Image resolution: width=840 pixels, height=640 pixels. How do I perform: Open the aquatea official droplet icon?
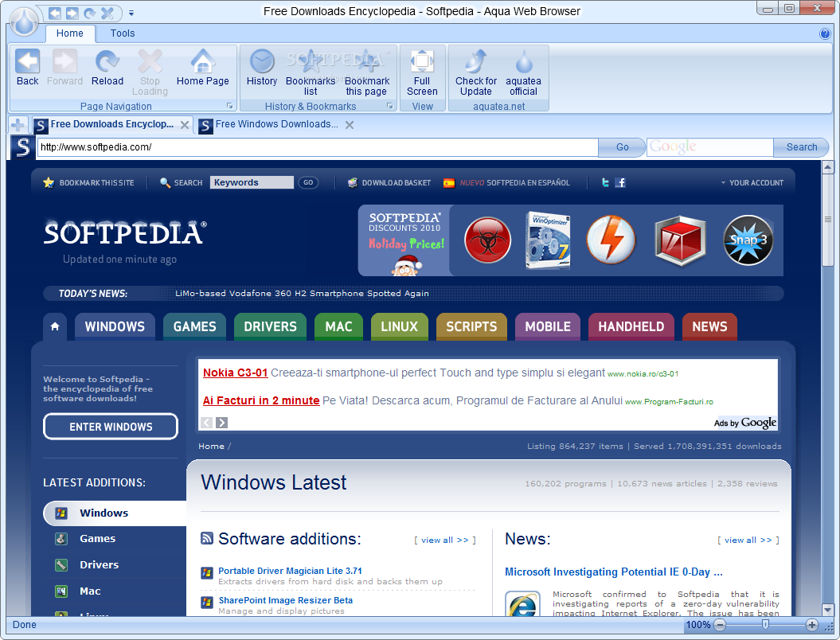click(x=523, y=61)
